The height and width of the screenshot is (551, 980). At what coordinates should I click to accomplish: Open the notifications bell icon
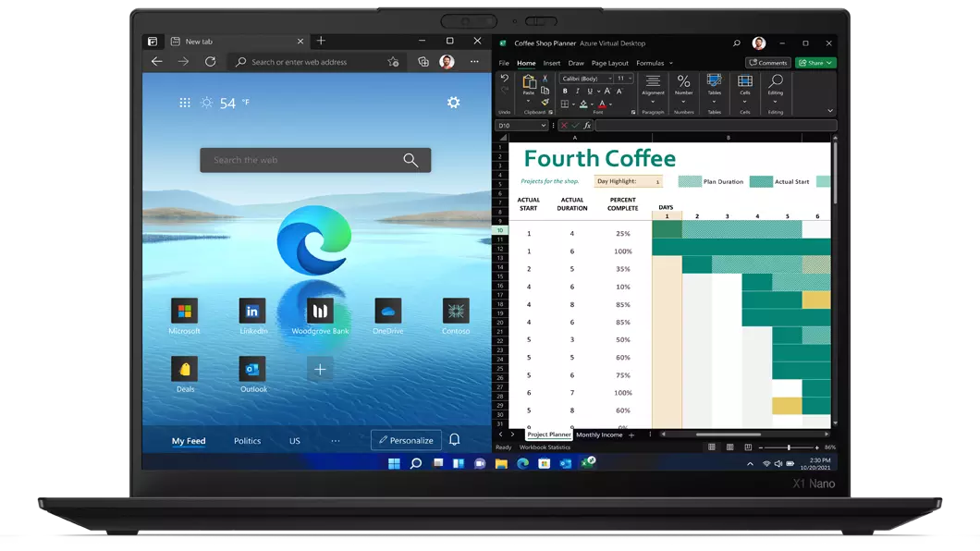(x=454, y=440)
